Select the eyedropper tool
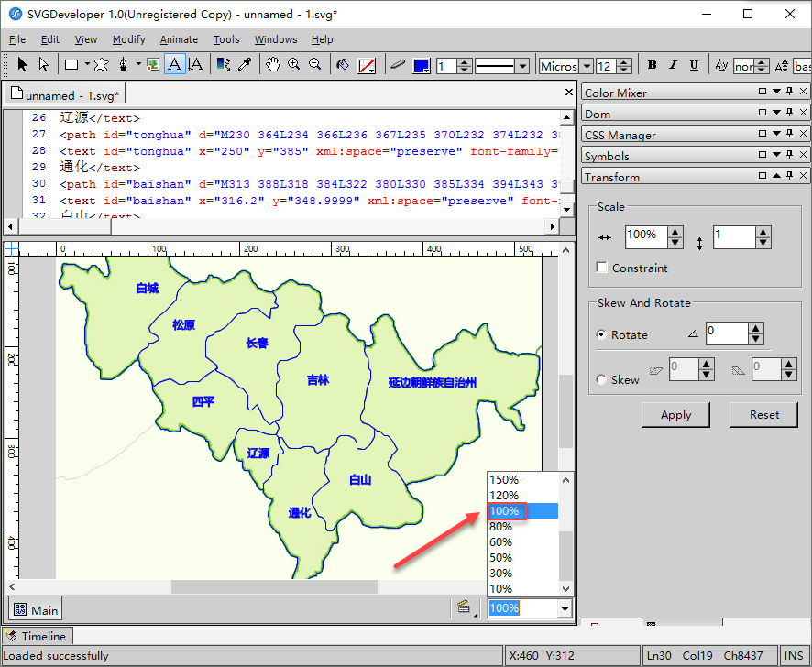 point(245,65)
